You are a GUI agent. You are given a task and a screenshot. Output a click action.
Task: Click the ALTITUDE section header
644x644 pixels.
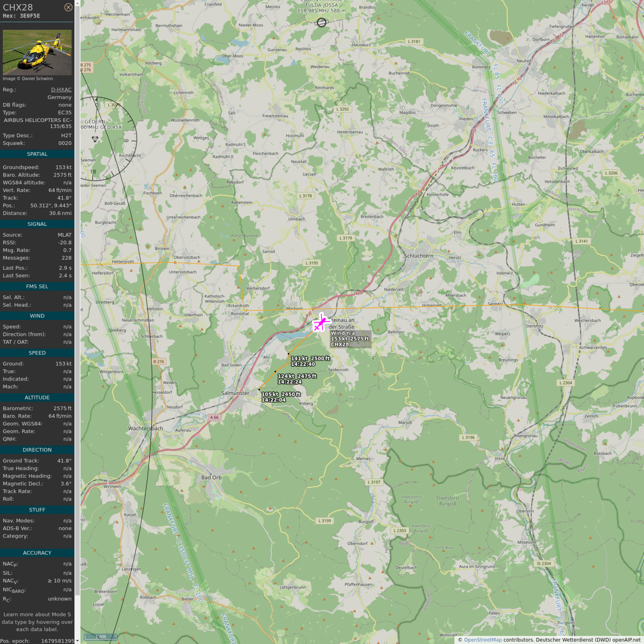37,398
